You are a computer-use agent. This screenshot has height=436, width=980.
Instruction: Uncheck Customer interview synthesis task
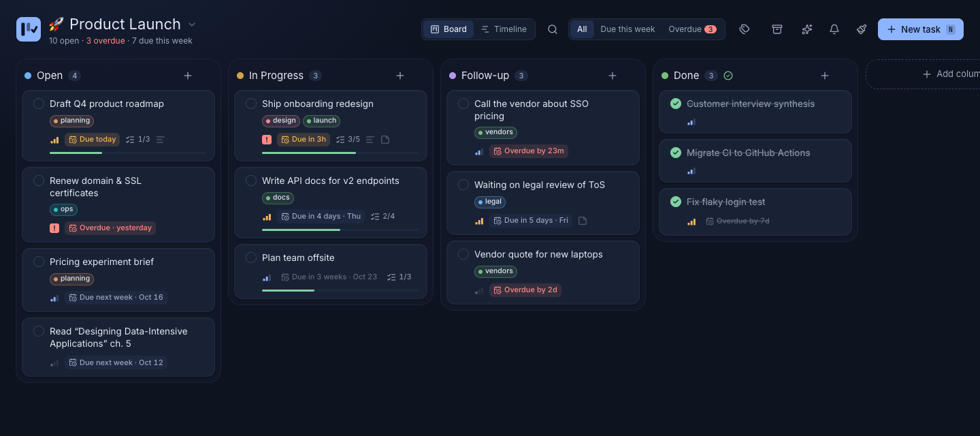pos(676,104)
